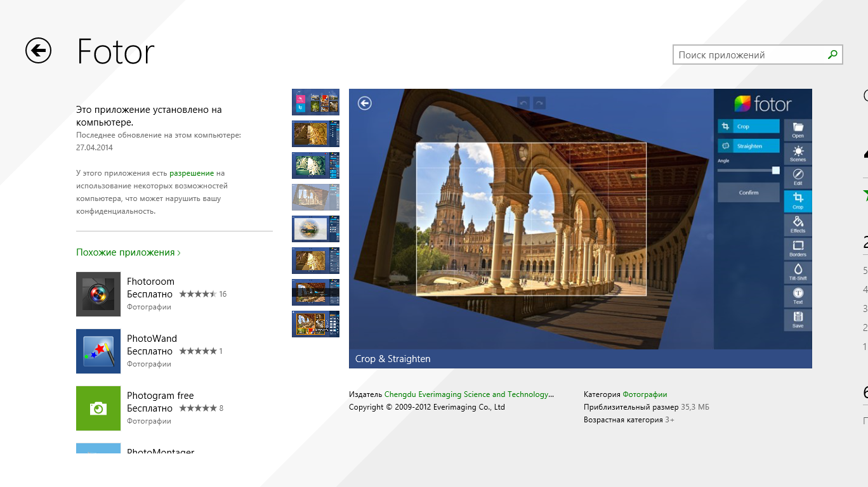Image resolution: width=868 pixels, height=487 pixels.
Task: Select the second screenshot thumbnail in the strip
Action: coord(315,134)
